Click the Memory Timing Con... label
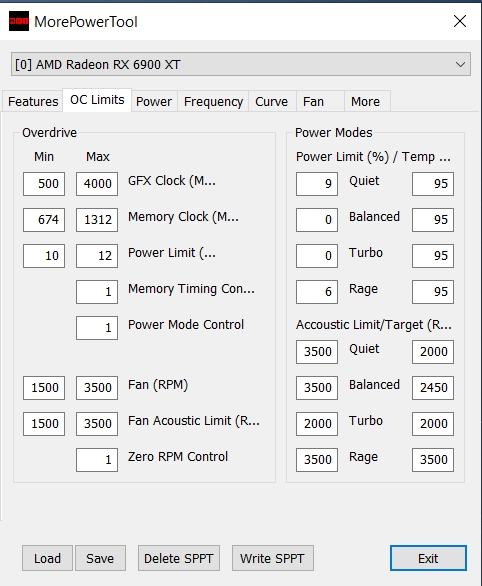The image size is (482, 586). point(191,289)
